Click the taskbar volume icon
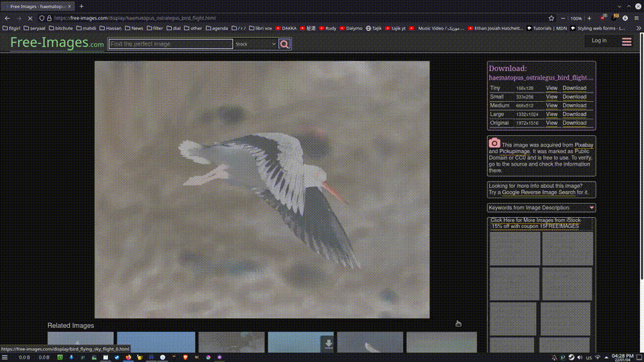Image resolution: width=644 pixels, height=362 pixels. (x=580, y=357)
